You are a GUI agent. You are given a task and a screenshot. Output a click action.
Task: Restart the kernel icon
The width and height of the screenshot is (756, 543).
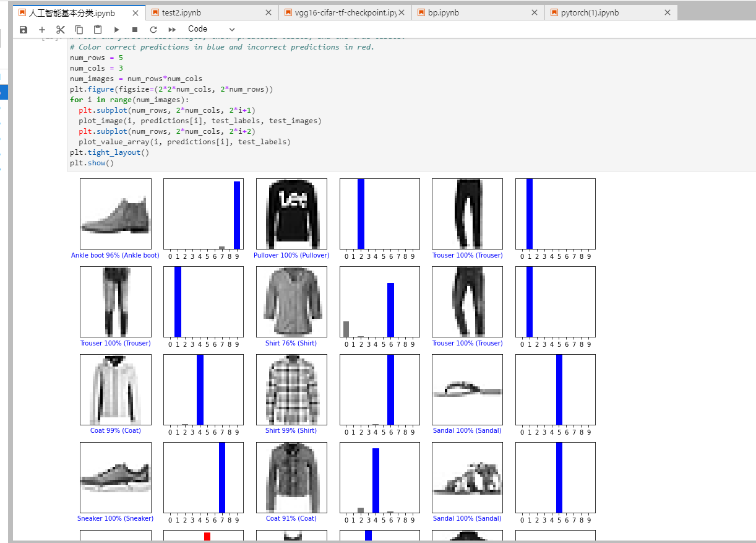click(153, 30)
